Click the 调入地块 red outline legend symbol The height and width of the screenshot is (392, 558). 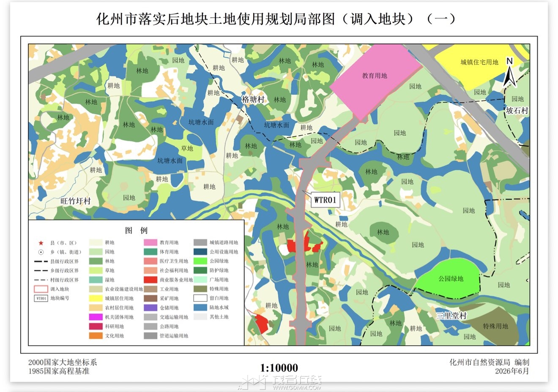point(41,289)
